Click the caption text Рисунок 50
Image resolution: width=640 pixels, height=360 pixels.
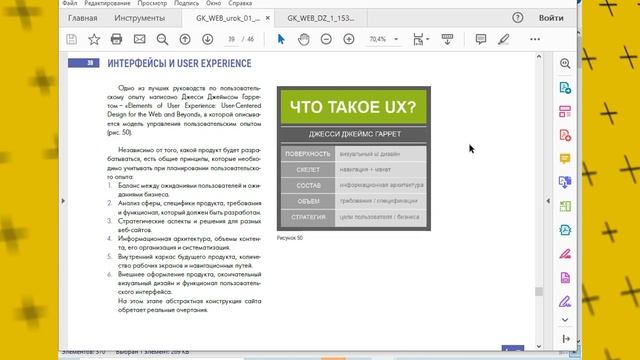click(290, 238)
